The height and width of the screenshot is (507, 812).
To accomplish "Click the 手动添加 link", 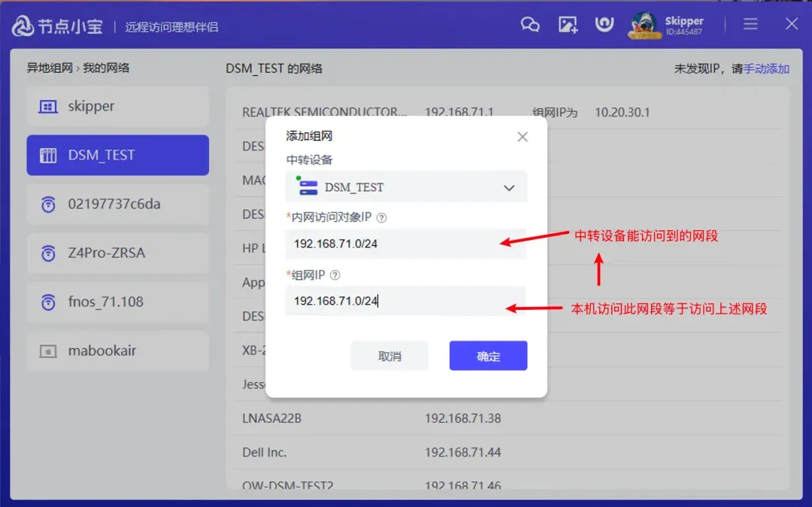I will click(x=766, y=68).
